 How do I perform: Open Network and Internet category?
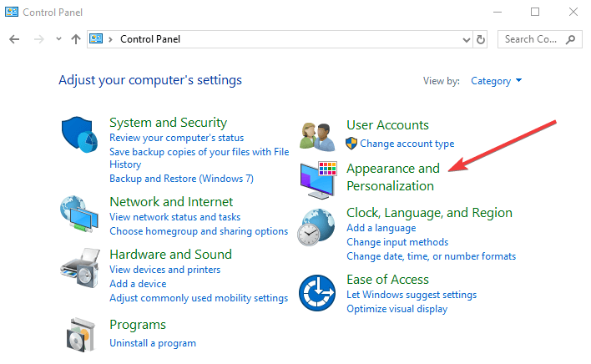tap(171, 201)
